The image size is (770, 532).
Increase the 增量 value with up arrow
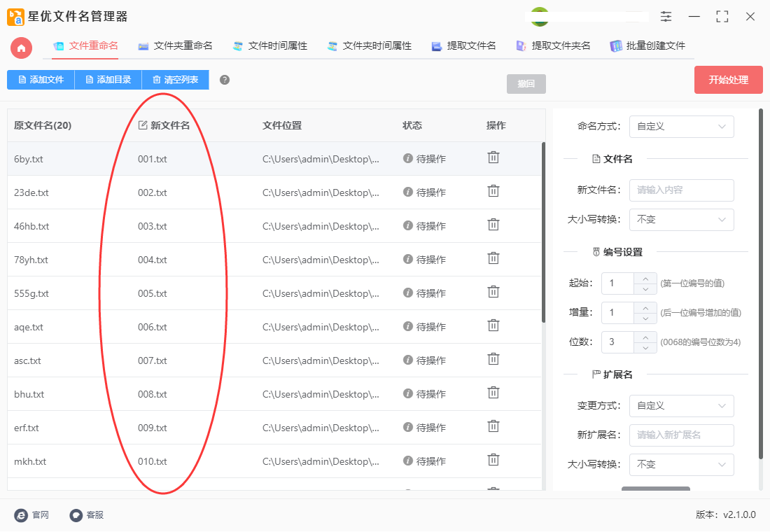coord(645,307)
